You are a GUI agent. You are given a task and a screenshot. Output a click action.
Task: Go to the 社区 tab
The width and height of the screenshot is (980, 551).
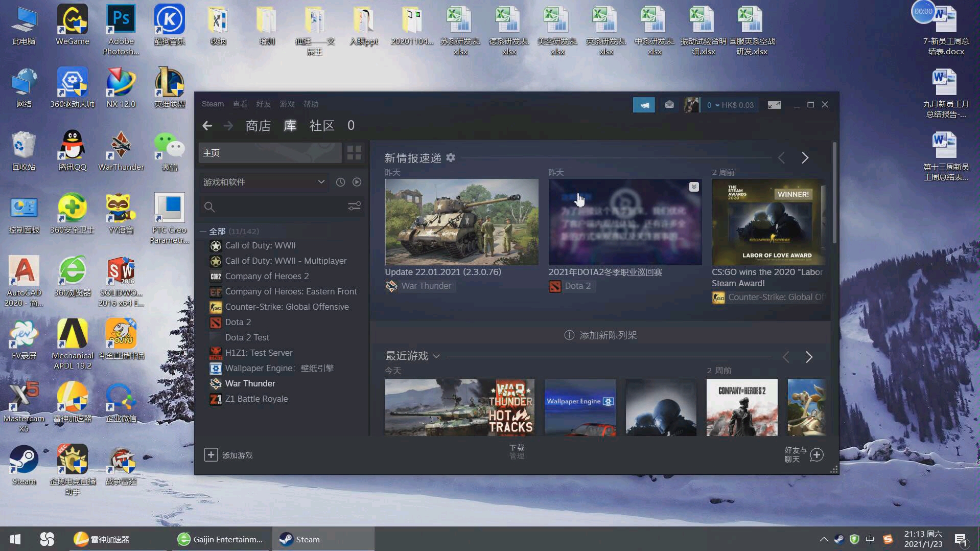[322, 126]
